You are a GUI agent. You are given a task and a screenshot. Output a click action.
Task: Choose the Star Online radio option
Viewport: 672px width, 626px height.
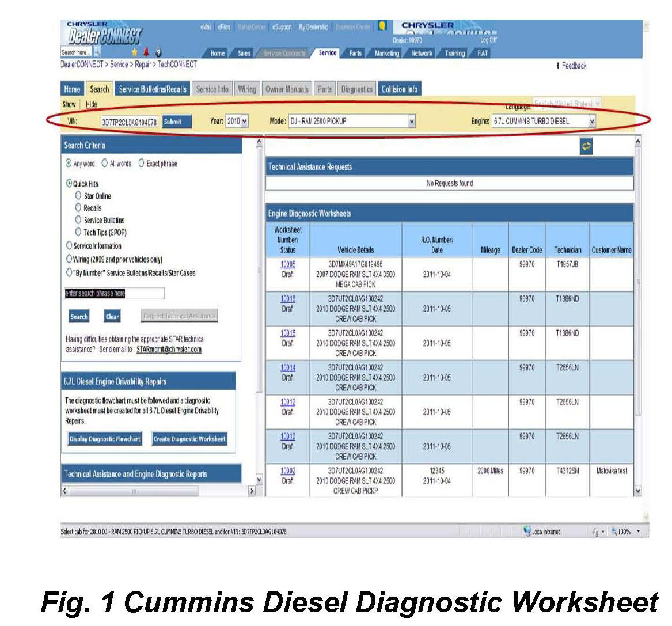(78, 195)
